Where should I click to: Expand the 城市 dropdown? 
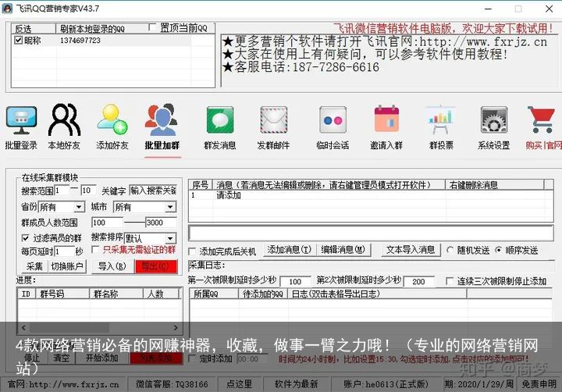coord(171,207)
